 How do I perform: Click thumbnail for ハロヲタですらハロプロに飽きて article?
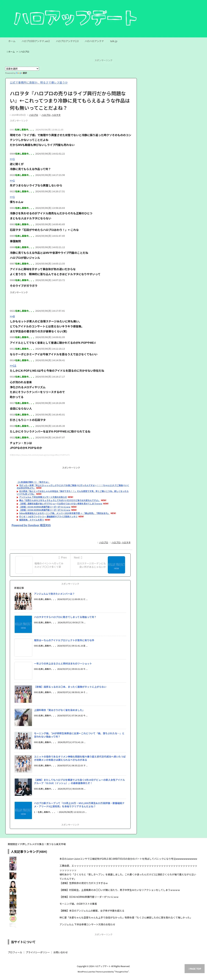pyautogui.click(x=23, y=624)
